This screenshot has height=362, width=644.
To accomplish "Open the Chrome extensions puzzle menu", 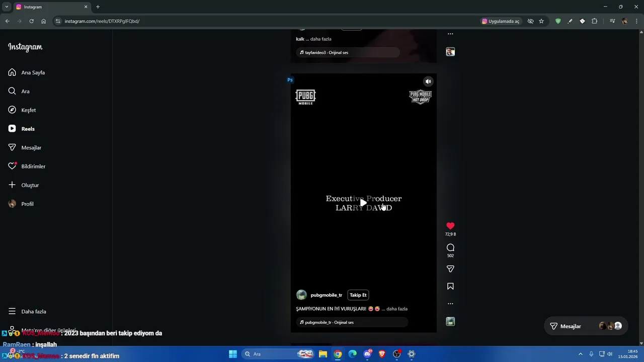I will tap(595, 21).
